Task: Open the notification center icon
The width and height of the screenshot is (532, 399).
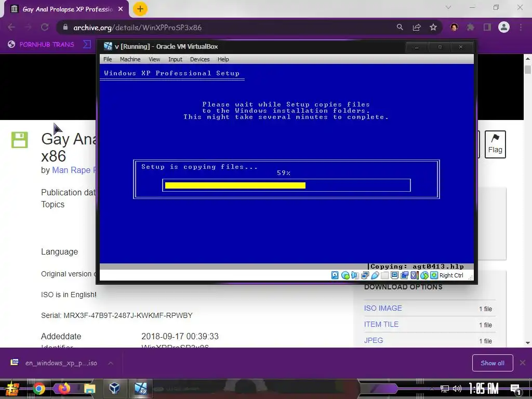Action: point(515,389)
